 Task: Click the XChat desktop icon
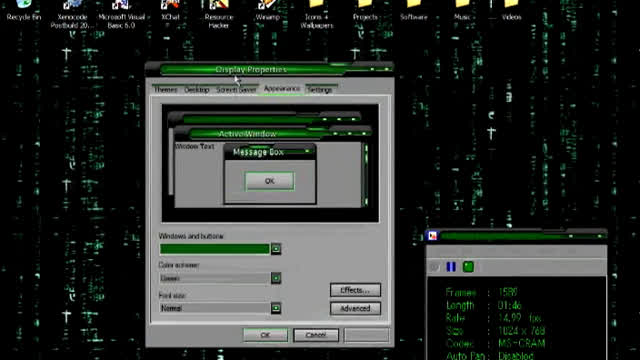point(170,10)
